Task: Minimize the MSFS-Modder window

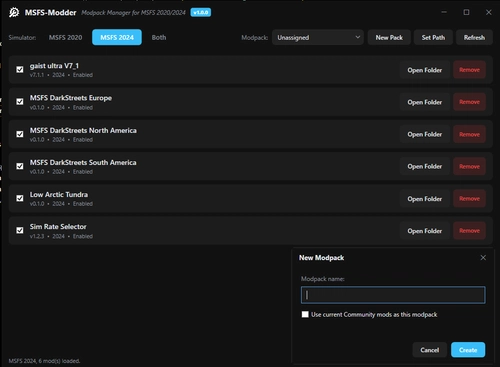Action: tap(444, 12)
